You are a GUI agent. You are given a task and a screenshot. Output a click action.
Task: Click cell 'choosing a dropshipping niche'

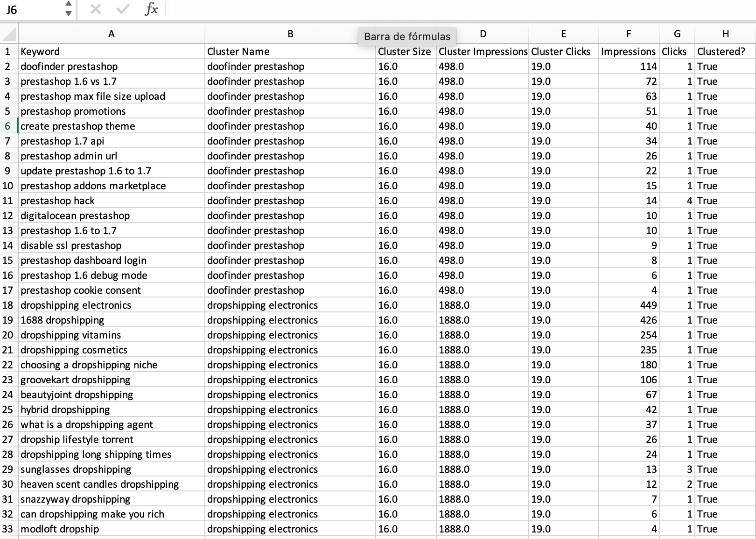[x=111, y=365]
